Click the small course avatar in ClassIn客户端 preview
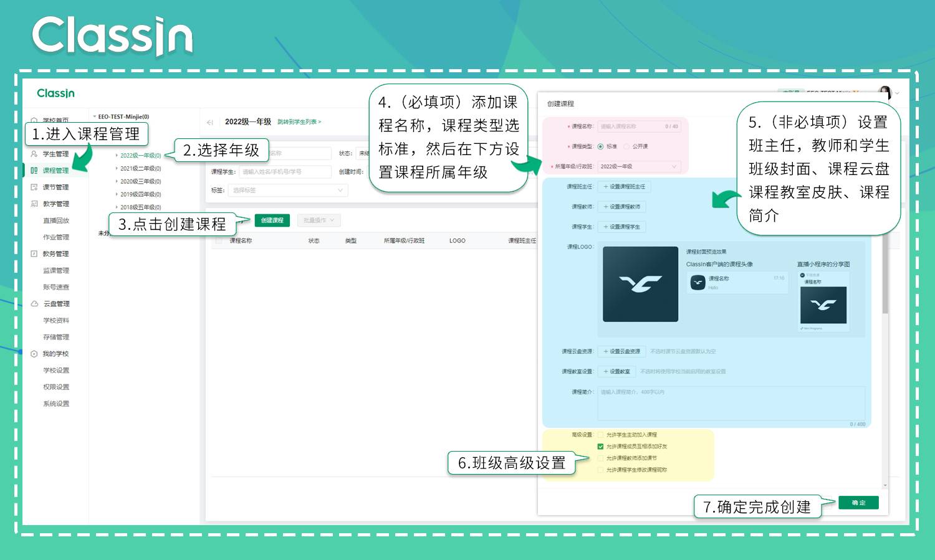Image resolution: width=935 pixels, height=560 pixels. click(x=698, y=283)
